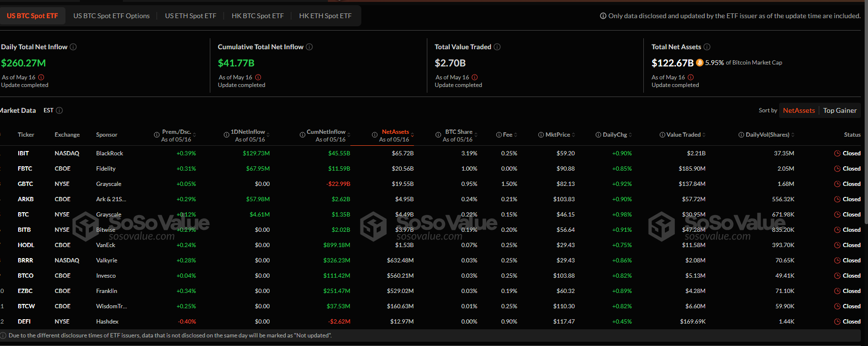
Task: Click info icon beside MktPrice column header
Action: (541, 135)
